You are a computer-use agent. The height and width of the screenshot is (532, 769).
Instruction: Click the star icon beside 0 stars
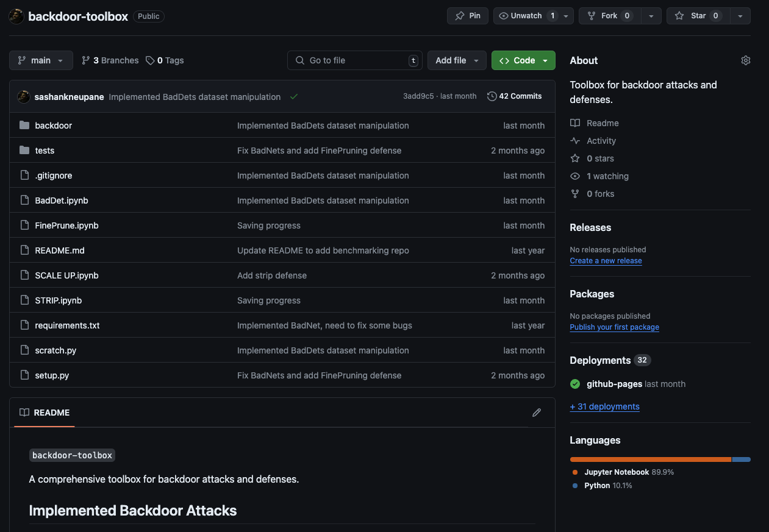point(575,158)
